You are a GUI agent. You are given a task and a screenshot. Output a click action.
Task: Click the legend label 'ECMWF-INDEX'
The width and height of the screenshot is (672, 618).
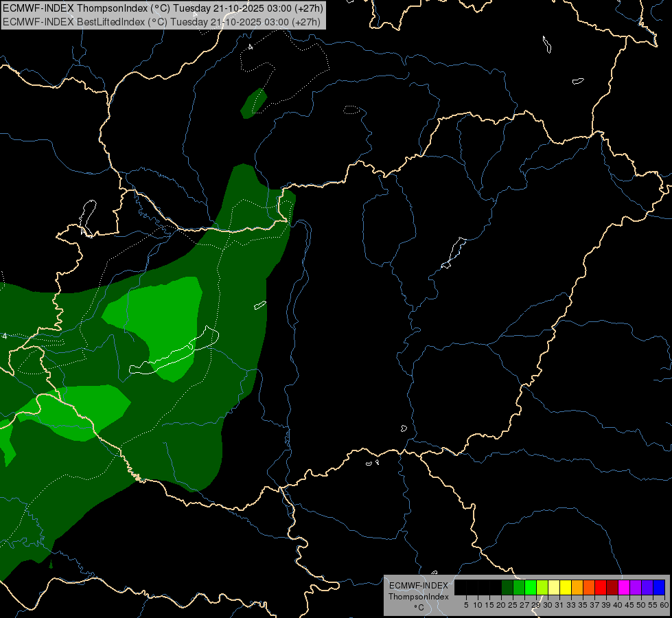pyautogui.click(x=419, y=586)
